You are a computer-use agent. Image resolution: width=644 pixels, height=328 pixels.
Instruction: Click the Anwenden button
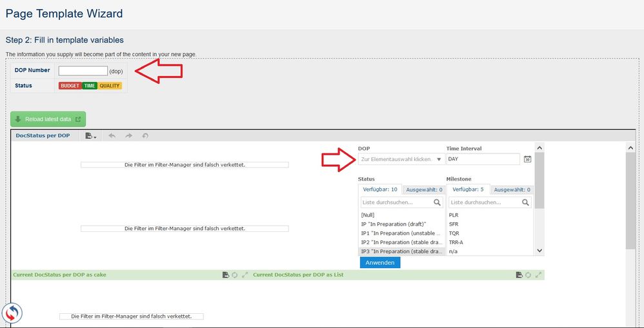click(x=380, y=262)
